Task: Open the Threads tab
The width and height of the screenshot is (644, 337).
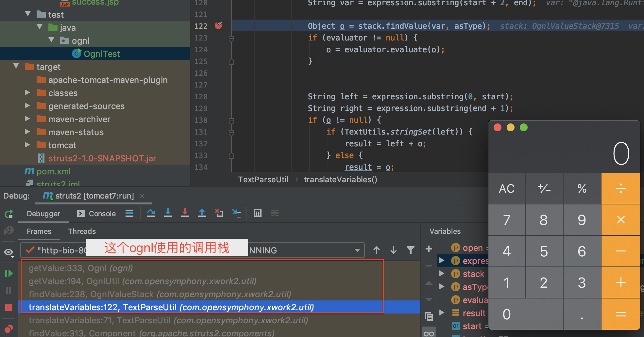Action: [82, 231]
